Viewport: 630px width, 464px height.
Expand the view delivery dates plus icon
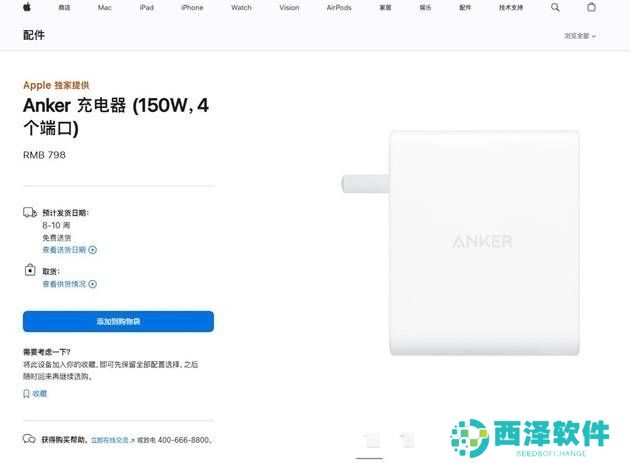(x=92, y=250)
